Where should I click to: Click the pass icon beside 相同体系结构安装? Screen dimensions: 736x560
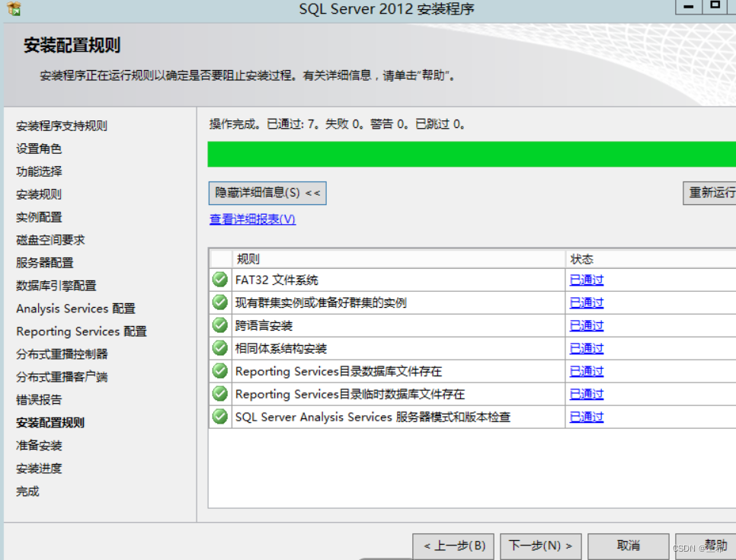(219, 348)
